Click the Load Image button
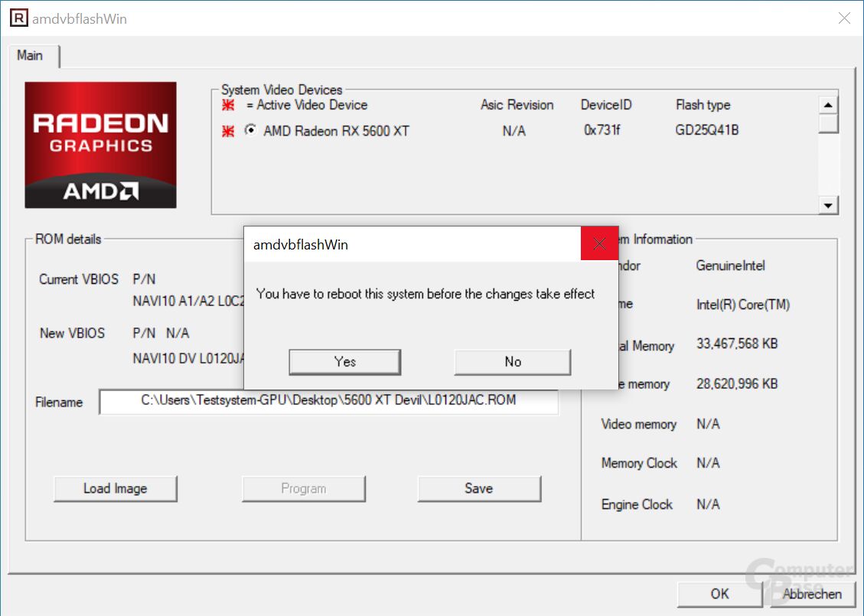 click(115, 489)
